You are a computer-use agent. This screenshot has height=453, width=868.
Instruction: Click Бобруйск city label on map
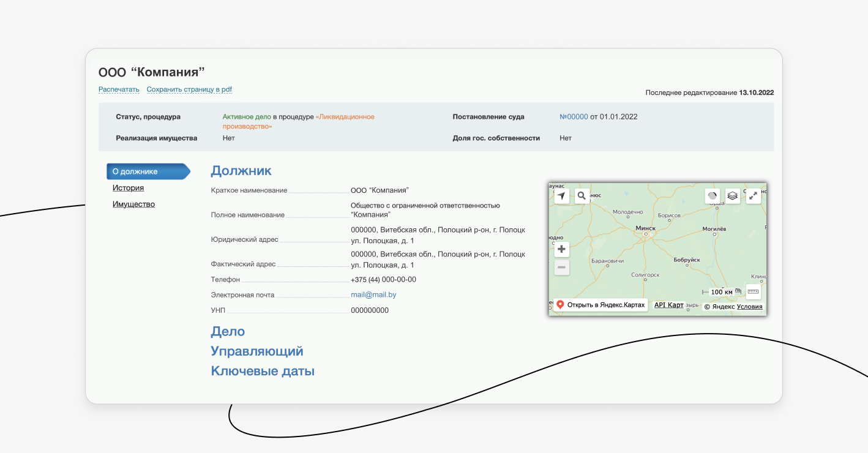686,260
